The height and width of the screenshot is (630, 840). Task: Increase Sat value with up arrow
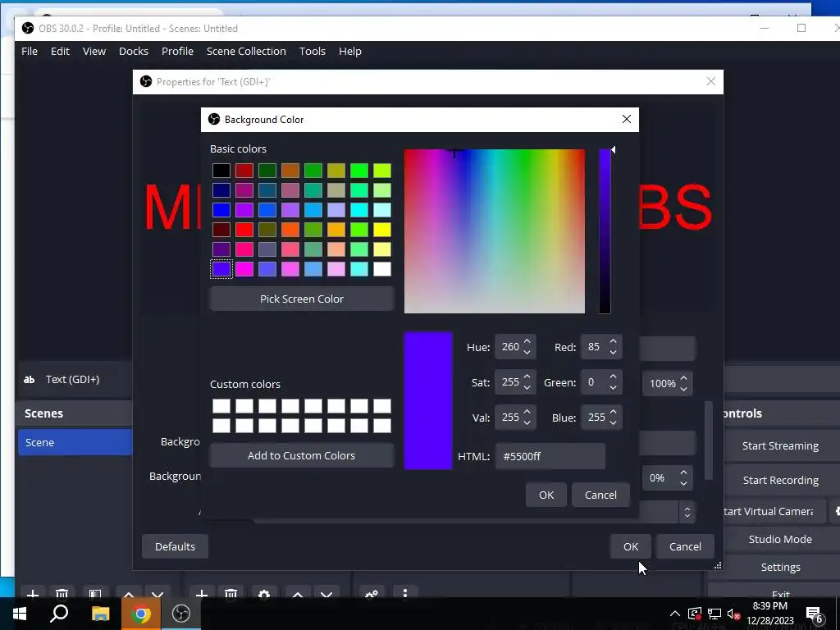click(527, 377)
